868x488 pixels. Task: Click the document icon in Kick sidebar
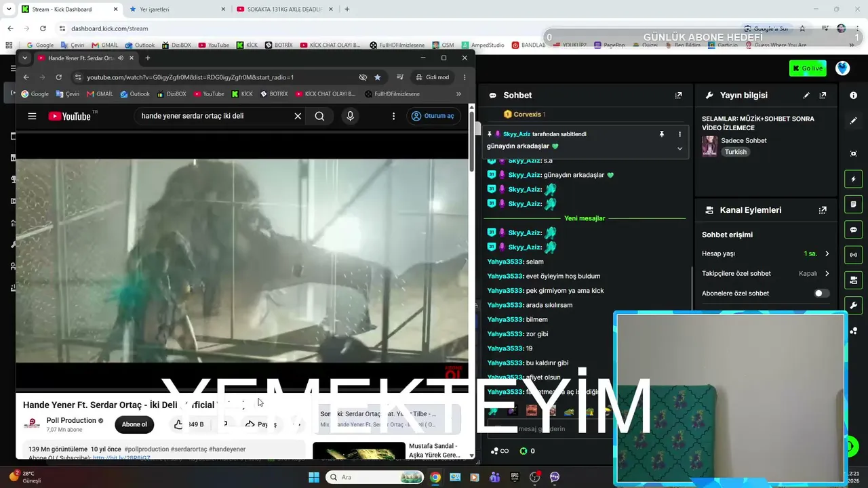[853, 205]
